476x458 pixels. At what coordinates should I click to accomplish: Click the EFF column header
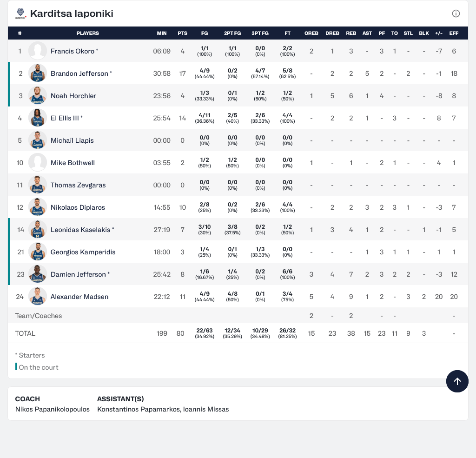[454, 33]
